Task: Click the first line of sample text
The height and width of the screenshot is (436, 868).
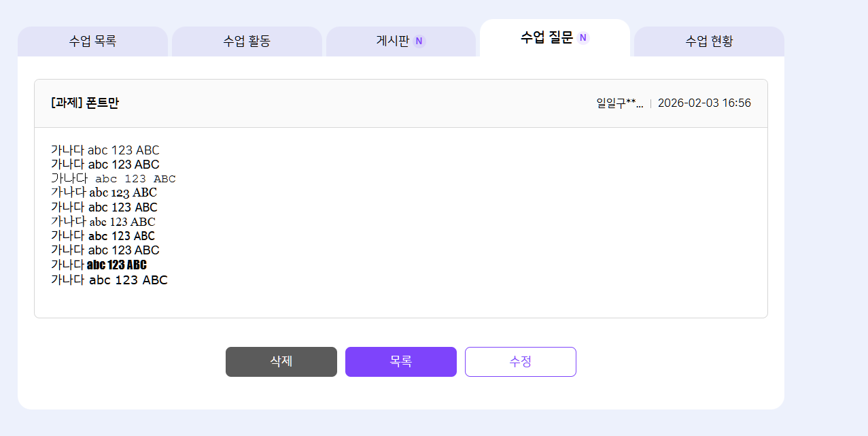Action: [105, 150]
